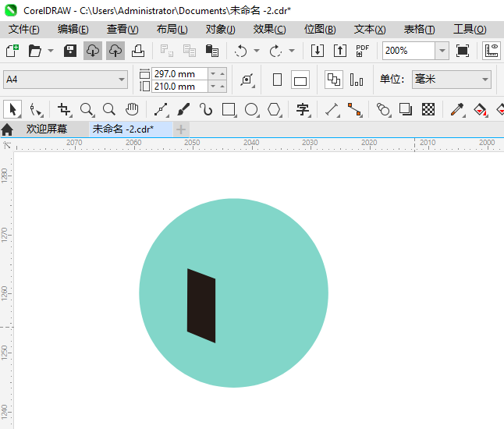The height and width of the screenshot is (429, 504).
Task: Select the Transparency checkerboard tool
Action: click(x=428, y=109)
